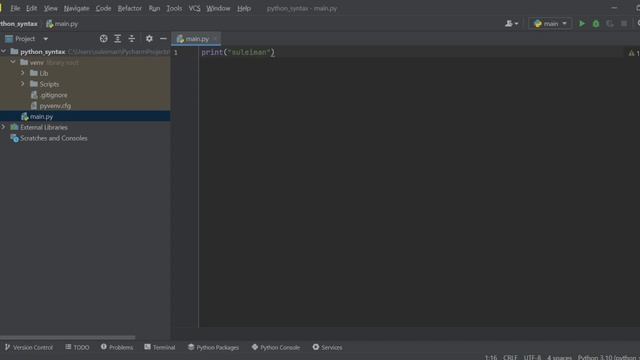The image size is (640, 360).
Task: Open Project panel gear options
Action: pos(149,38)
